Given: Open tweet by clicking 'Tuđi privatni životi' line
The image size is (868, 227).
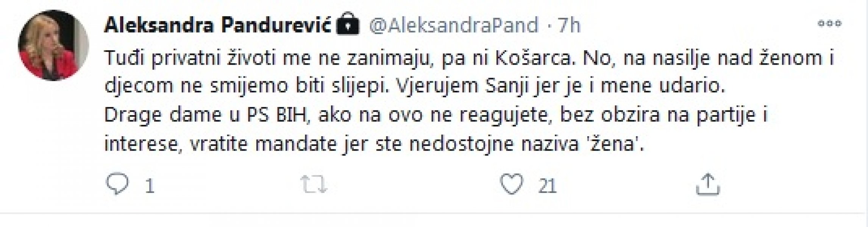Looking at the screenshot, I should [469, 60].
